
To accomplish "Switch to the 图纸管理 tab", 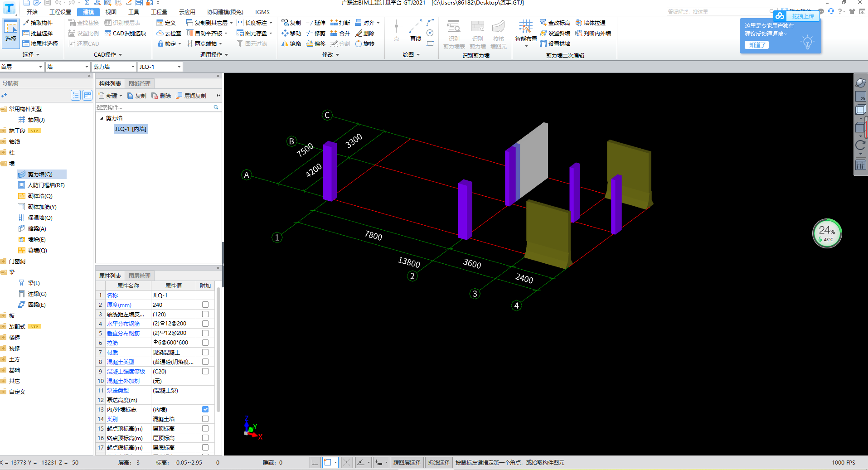I will click(139, 84).
